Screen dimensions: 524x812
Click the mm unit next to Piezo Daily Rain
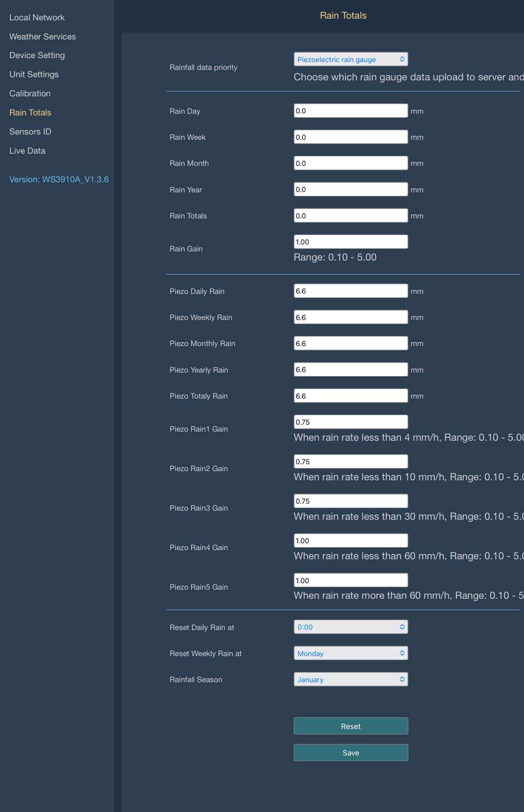point(417,292)
